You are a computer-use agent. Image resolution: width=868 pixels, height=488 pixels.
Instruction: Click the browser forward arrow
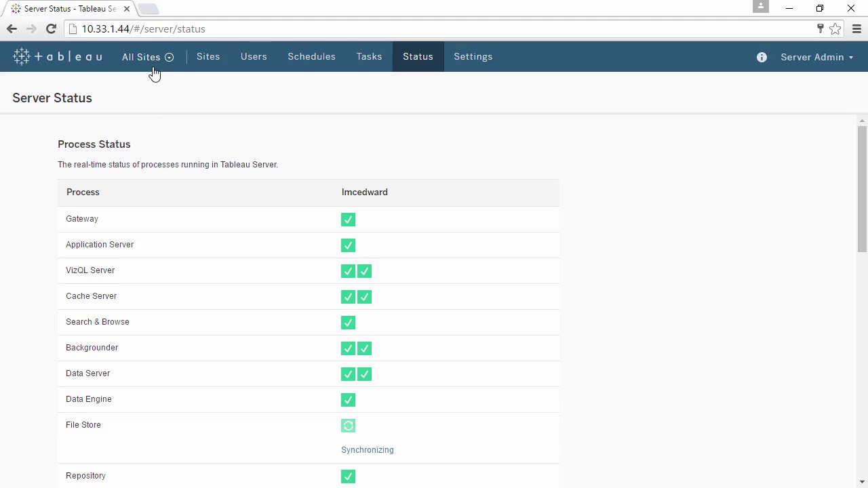[31, 29]
